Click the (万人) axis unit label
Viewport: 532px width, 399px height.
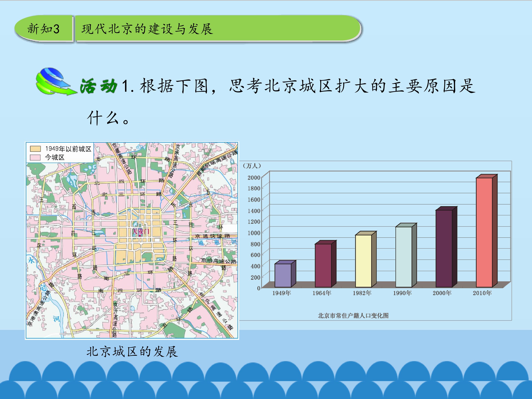252,166
